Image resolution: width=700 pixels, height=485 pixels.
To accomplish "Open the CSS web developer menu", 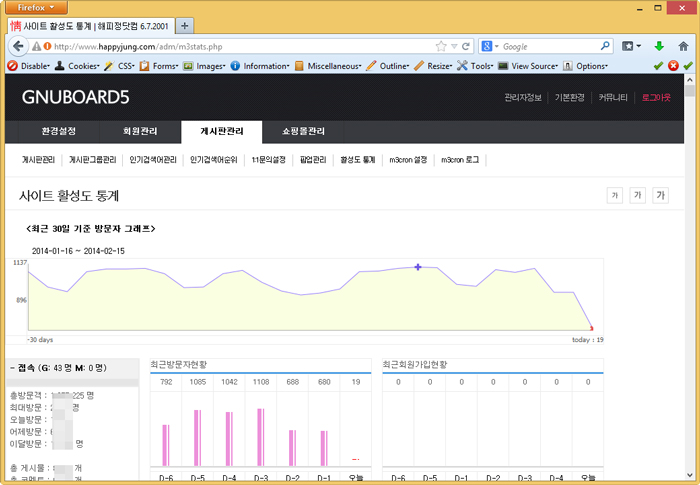I will 119,66.
